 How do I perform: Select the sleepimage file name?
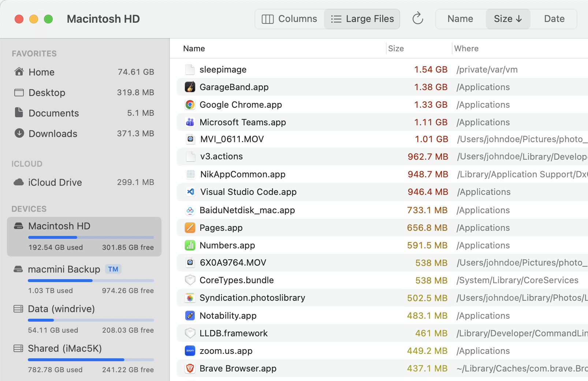[223, 69]
